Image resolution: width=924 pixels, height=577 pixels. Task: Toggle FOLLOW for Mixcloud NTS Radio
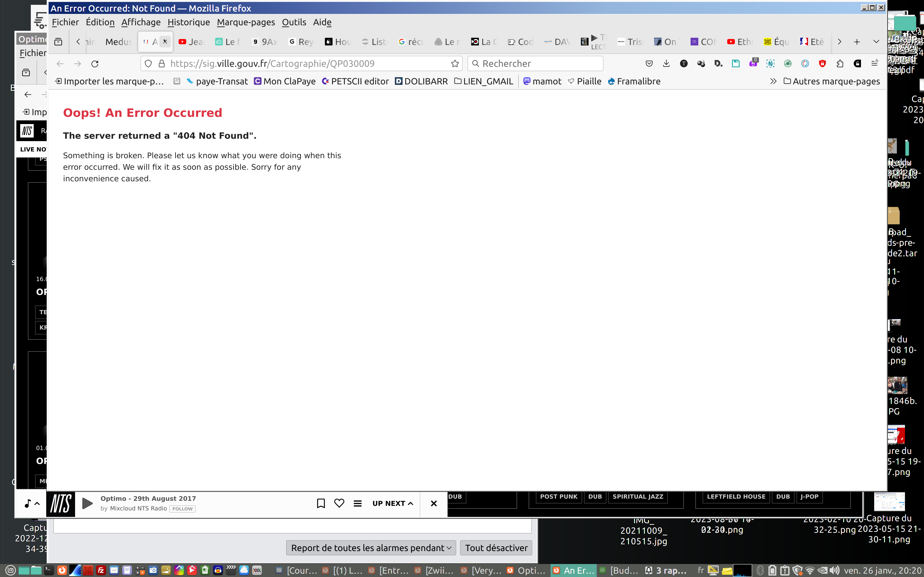coord(182,509)
